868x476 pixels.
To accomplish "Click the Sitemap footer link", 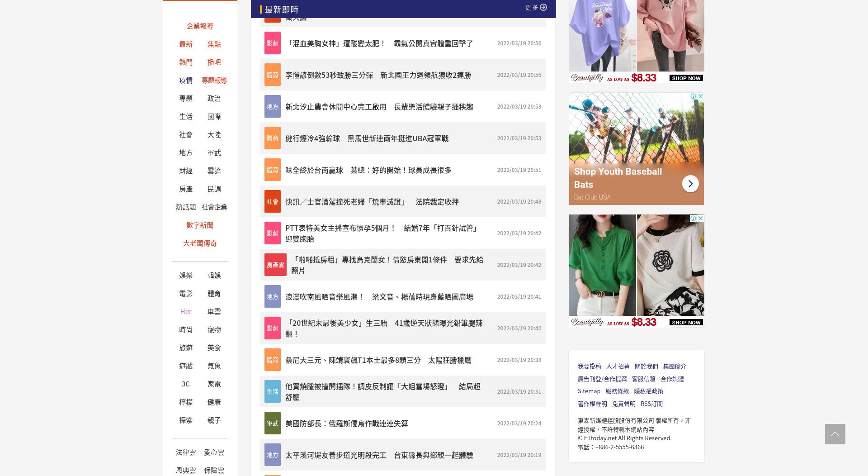I will click(589, 391).
